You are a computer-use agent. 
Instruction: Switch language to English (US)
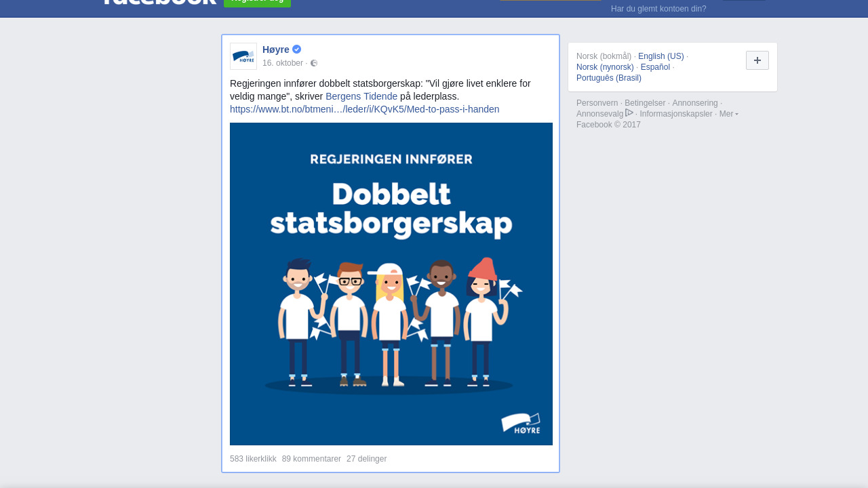tap(661, 56)
